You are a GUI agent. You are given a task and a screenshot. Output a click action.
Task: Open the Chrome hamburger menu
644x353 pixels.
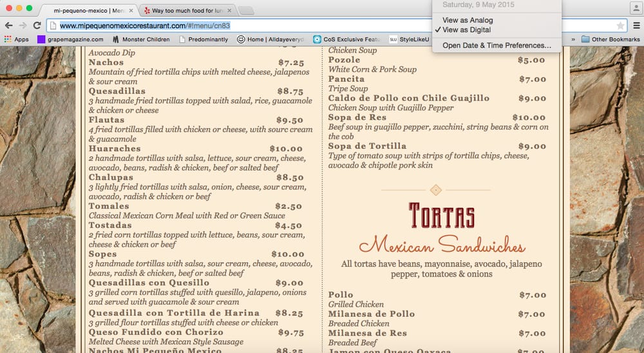636,26
